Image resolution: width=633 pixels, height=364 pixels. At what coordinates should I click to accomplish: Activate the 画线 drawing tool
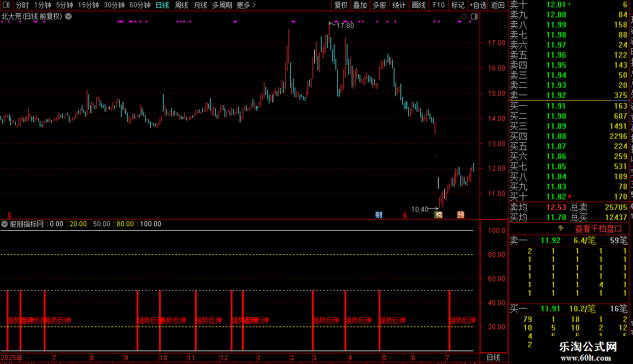[x=418, y=5]
